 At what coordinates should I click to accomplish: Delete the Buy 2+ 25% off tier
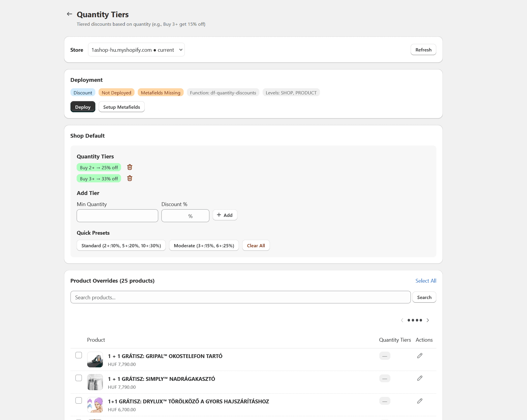coord(130,167)
